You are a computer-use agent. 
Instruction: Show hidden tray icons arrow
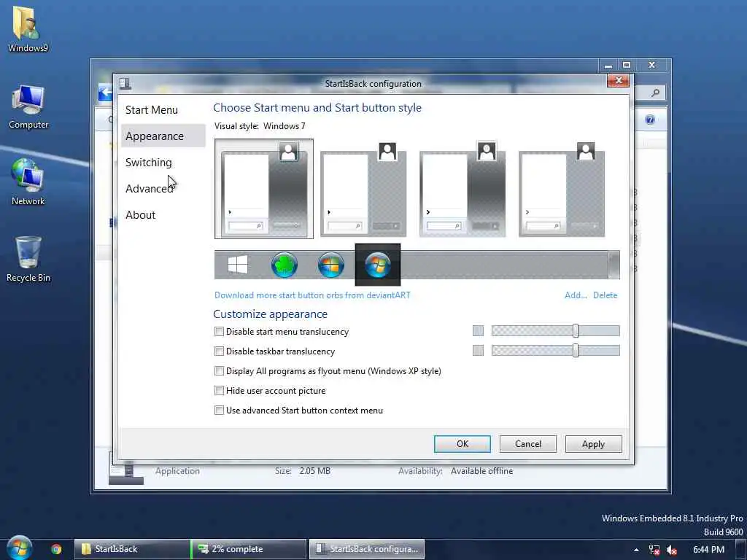tap(636, 550)
